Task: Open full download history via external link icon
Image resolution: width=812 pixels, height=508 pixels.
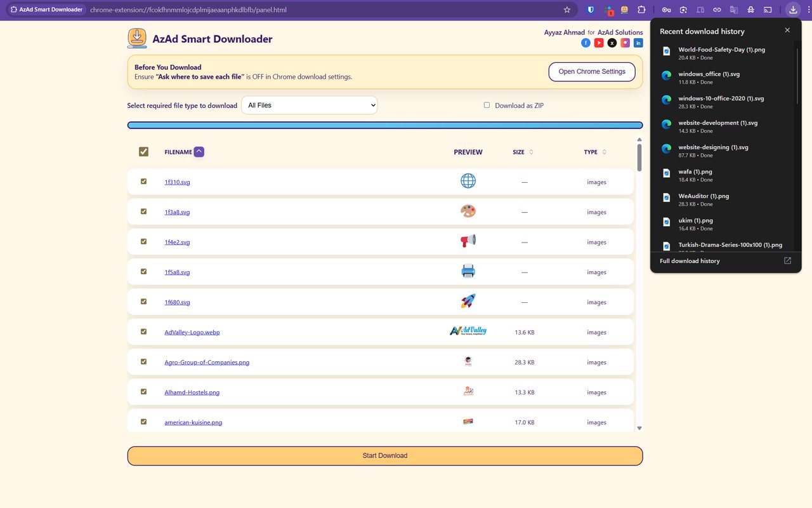Action: coord(787,260)
